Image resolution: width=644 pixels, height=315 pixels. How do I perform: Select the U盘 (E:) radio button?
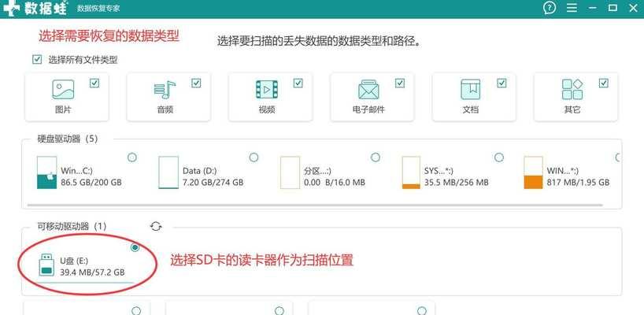[x=135, y=247]
